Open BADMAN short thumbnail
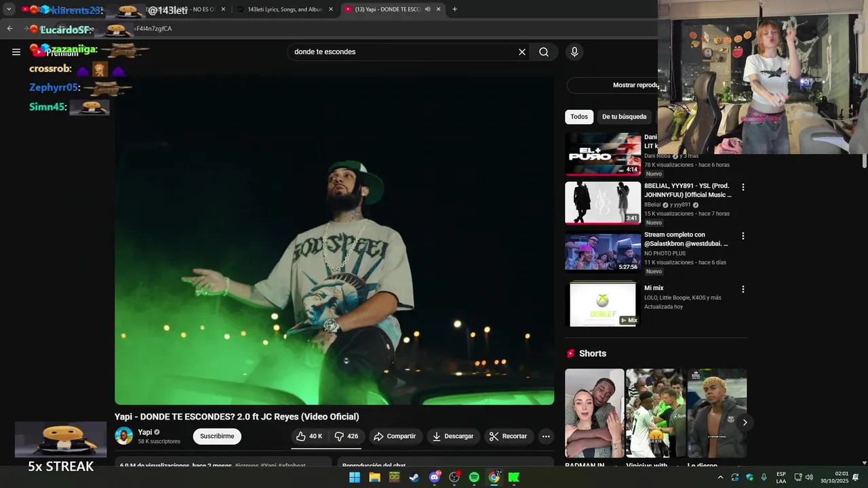The width and height of the screenshot is (868, 488). pos(595,413)
